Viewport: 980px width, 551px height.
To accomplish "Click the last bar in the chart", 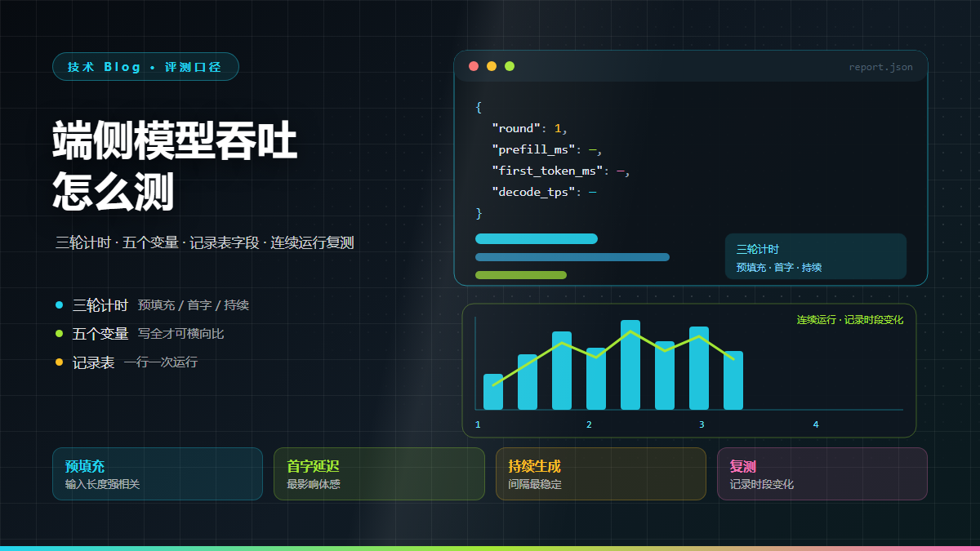I will click(x=733, y=380).
